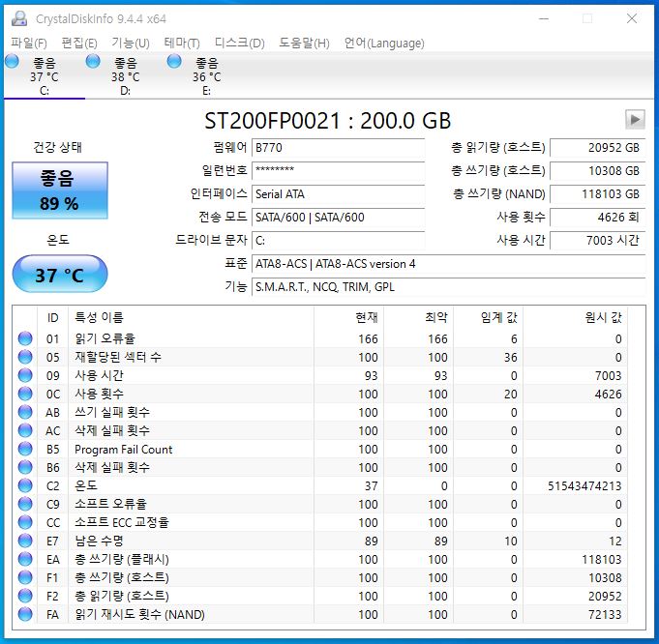Select drive C: status orb

(13, 61)
